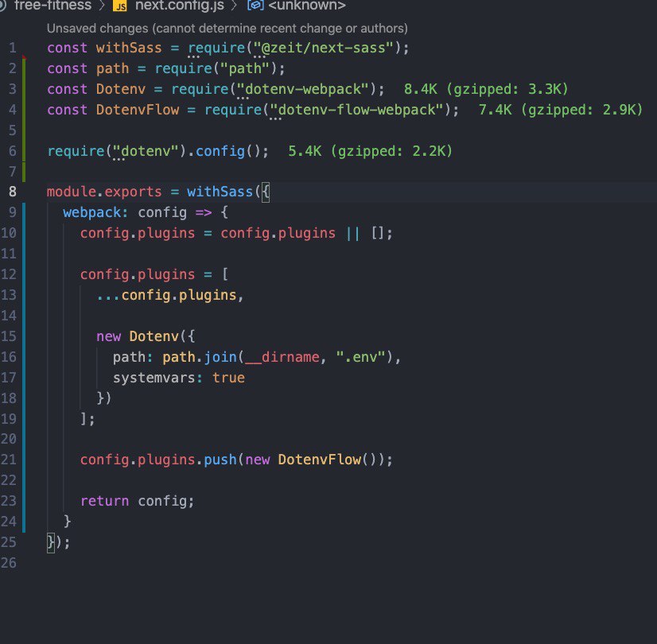Click the __dirname identifier on line 16
657x644 pixels.
coord(282,357)
